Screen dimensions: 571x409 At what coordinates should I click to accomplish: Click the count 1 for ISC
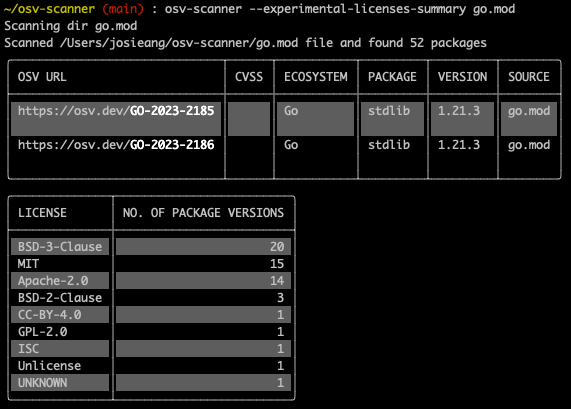click(x=280, y=349)
